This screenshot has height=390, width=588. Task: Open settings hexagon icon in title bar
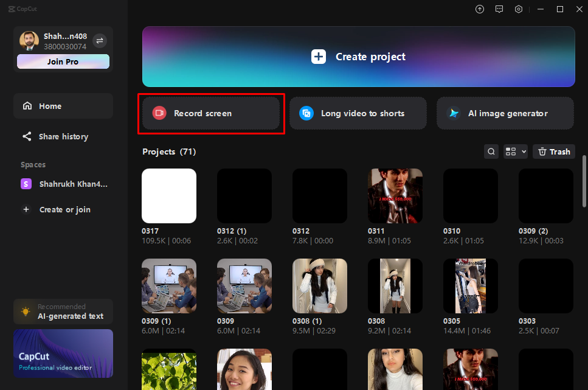pos(519,9)
